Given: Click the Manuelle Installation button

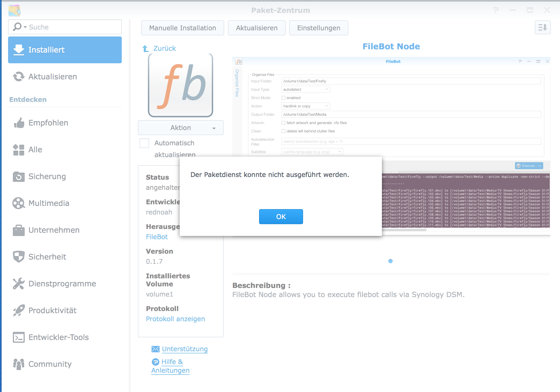Looking at the screenshot, I should (183, 28).
